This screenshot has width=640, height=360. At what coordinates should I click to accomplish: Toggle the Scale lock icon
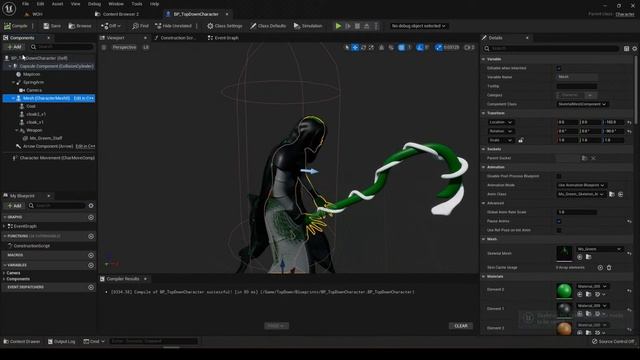pyautogui.click(x=520, y=140)
